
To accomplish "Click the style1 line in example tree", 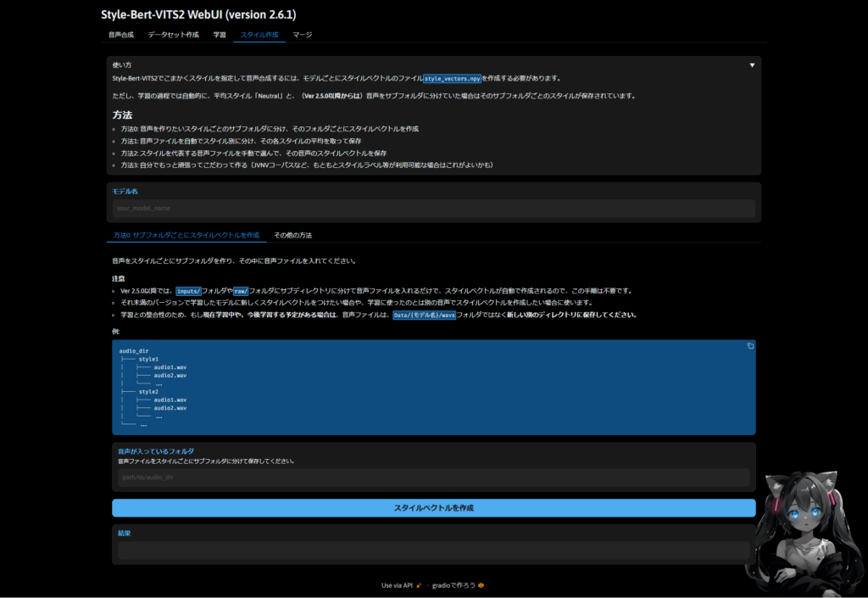I will [148, 360].
